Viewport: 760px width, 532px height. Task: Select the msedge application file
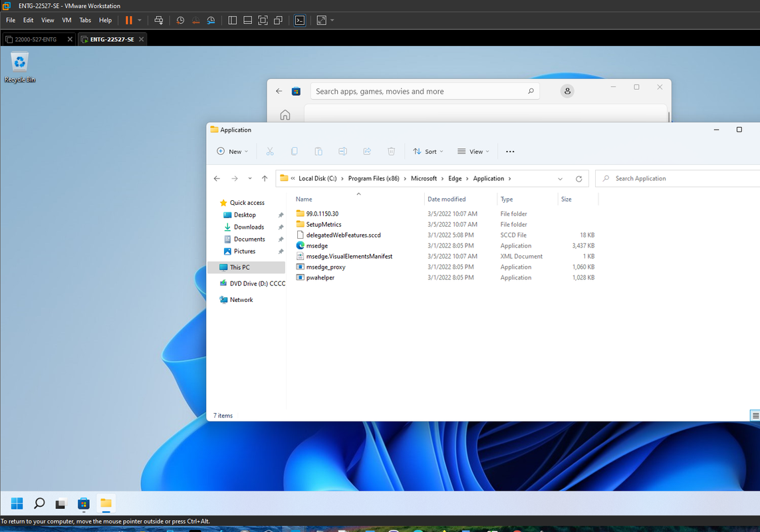pos(317,246)
